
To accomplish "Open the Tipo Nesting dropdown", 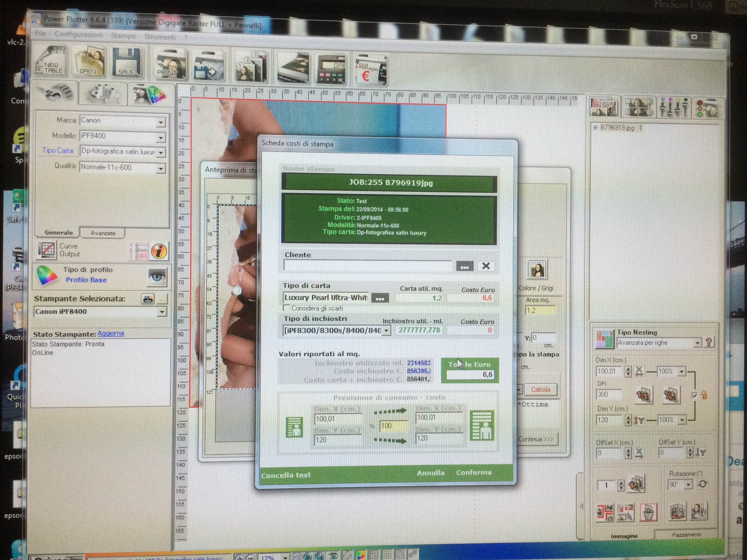I will [697, 343].
